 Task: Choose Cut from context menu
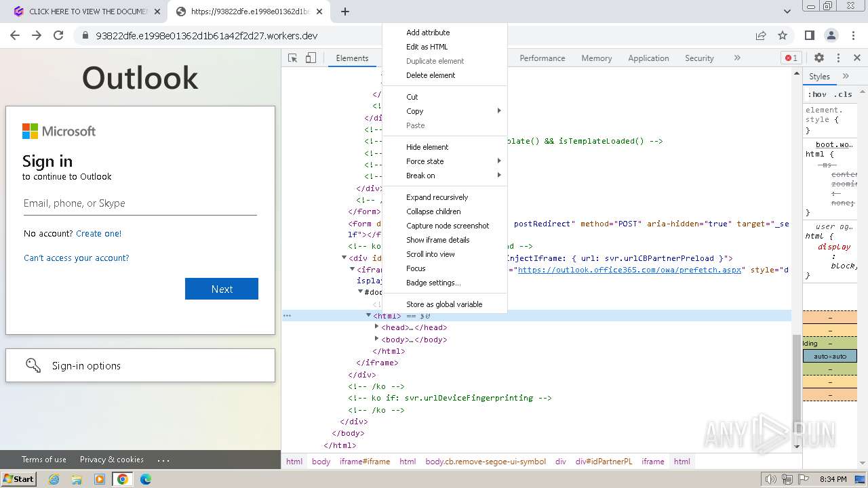click(x=445, y=97)
